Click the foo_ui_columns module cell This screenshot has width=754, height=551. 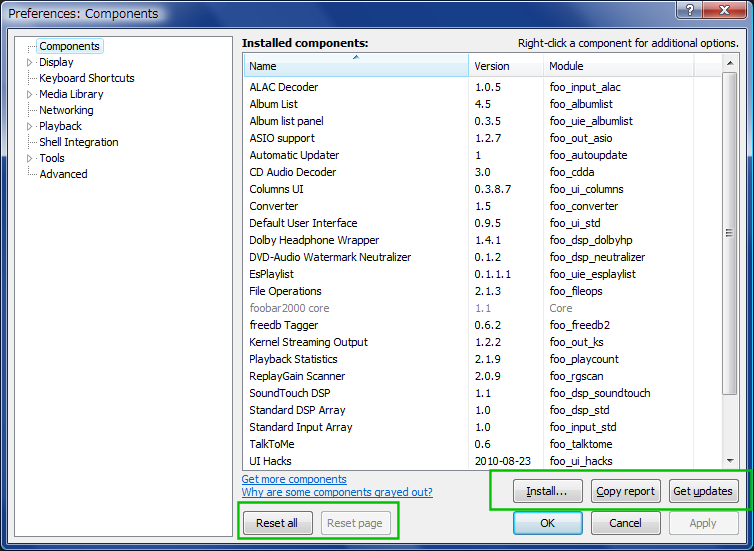tap(586, 189)
